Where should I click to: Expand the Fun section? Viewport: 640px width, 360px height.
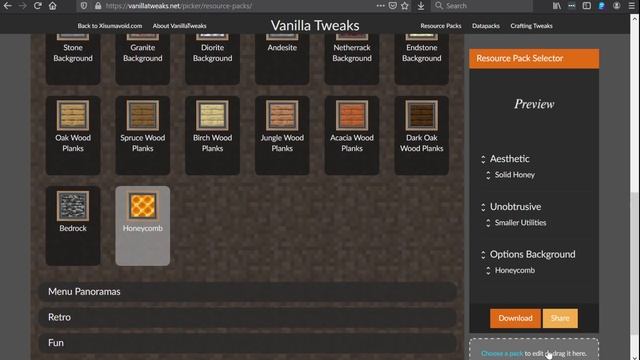click(248, 343)
